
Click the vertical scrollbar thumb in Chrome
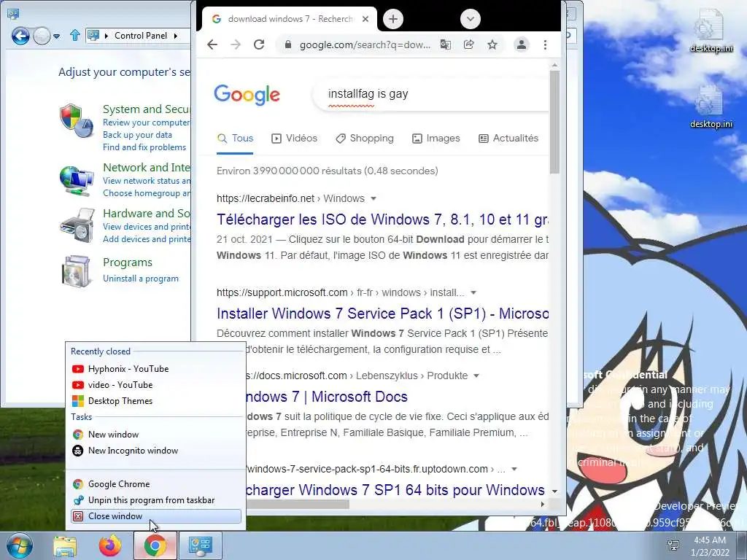[x=554, y=122]
